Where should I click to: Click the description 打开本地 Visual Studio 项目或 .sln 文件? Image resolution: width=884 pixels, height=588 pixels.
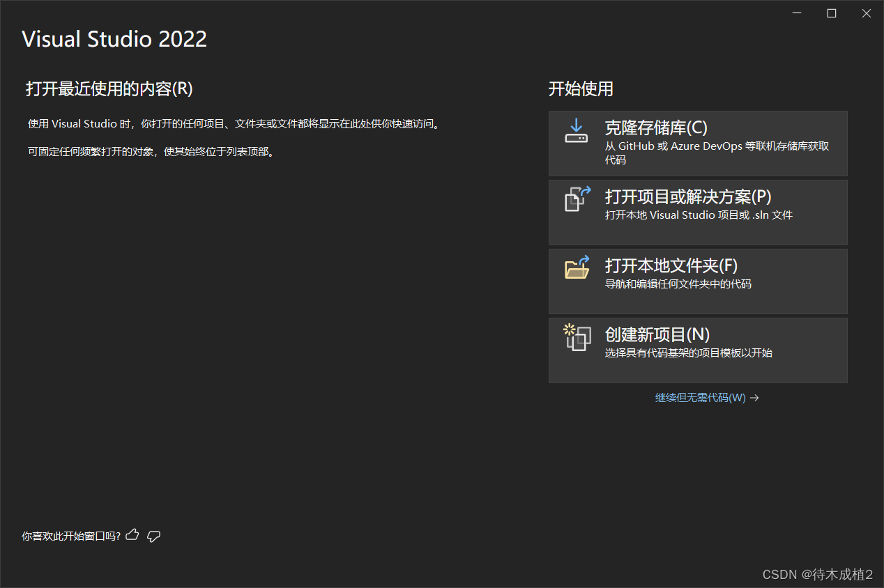(x=699, y=215)
